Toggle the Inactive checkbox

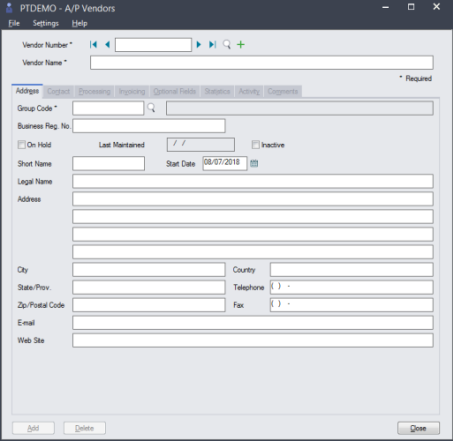click(256, 145)
